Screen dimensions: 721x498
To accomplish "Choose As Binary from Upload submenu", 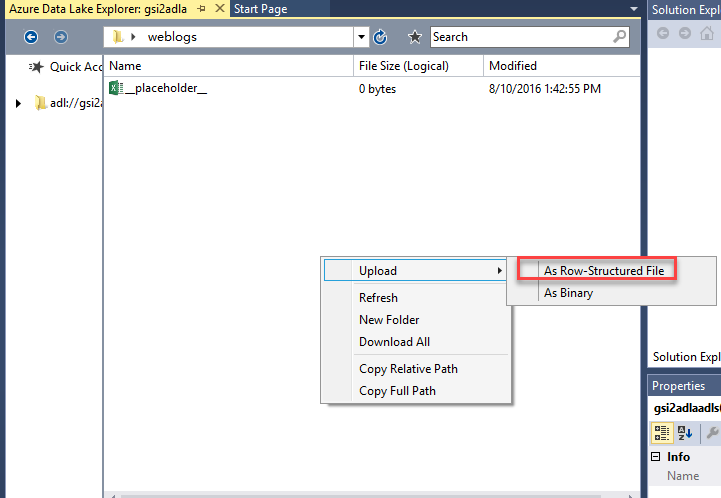I will (x=568, y=293).
